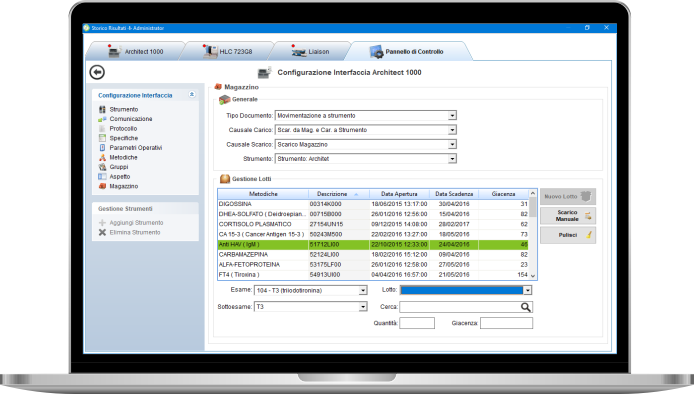Image resolution: width=694 pixels, height=394 pixels.
Task: Click the Scarico Manuale button
Action: 568,216
